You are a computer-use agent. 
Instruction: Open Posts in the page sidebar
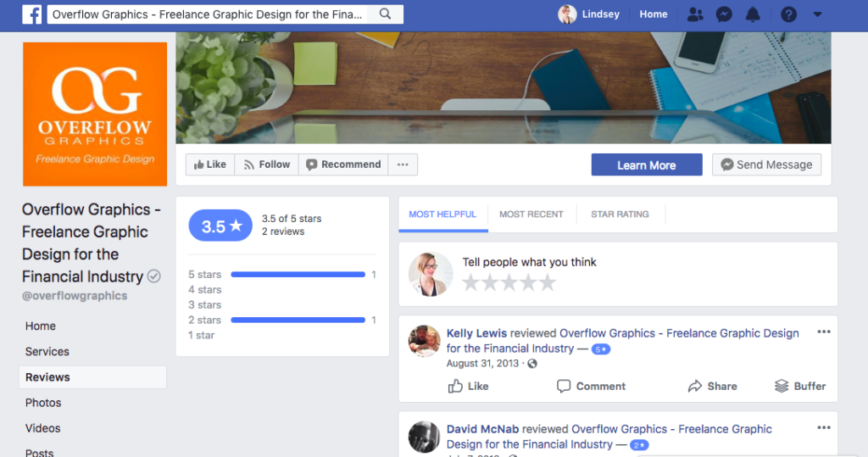click(39, 452)
